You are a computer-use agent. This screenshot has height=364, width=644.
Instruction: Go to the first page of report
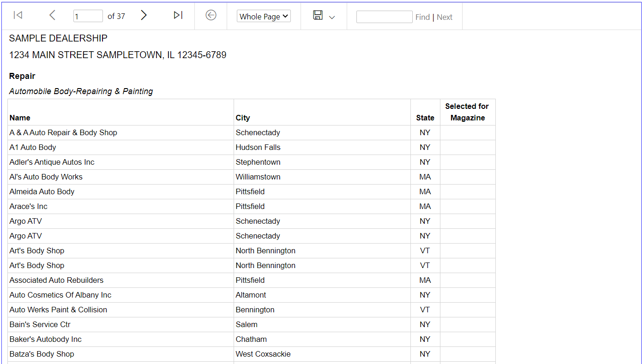click(18, 16)
